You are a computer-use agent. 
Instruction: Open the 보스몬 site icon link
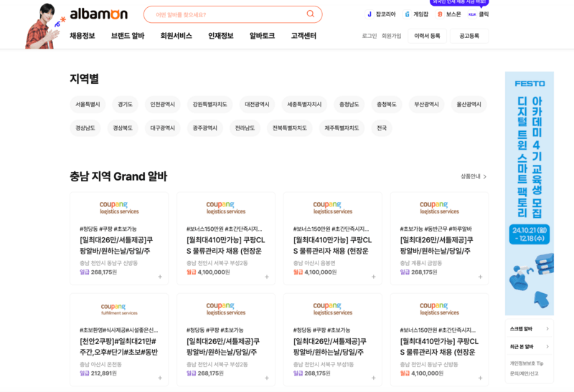coord(449,14)
